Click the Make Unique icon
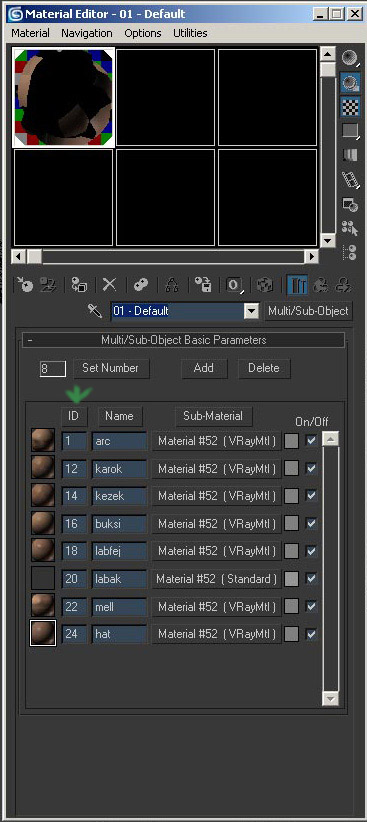The width and height of the screenshot is (367, 822). (x=171, y=285)
